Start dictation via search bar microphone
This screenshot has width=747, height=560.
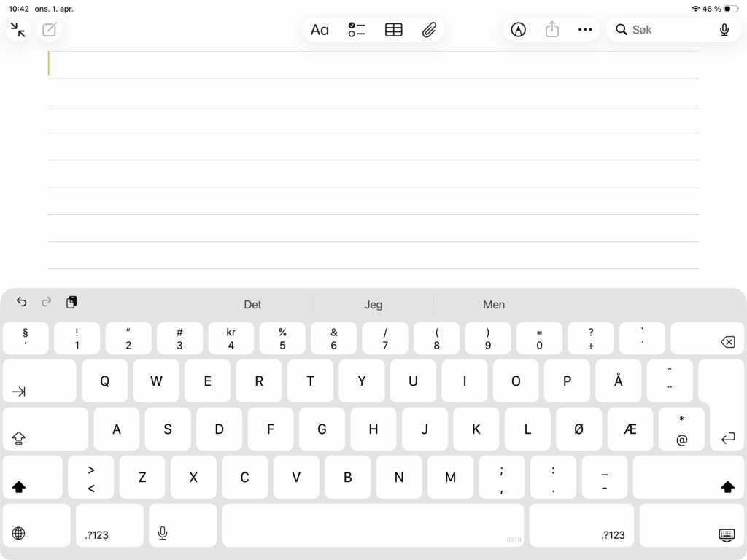pos(724,30)
